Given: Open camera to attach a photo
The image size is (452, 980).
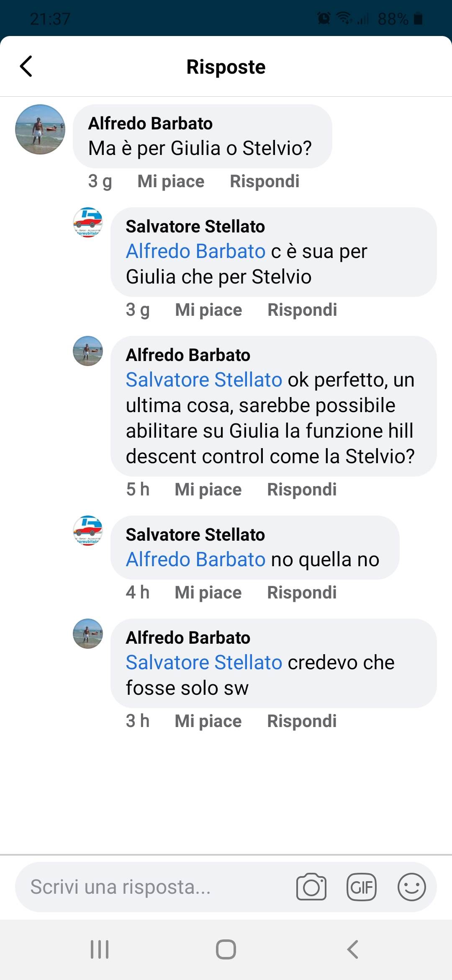Looking at the screenshot, I should (311, 887).
